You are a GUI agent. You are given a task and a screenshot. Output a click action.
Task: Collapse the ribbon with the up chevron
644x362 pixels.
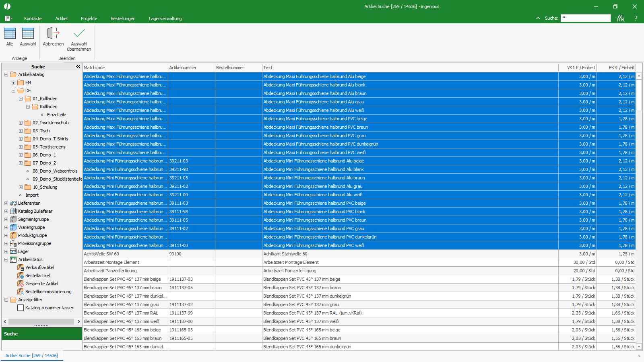pyautogui.click(x=538, y=18)
